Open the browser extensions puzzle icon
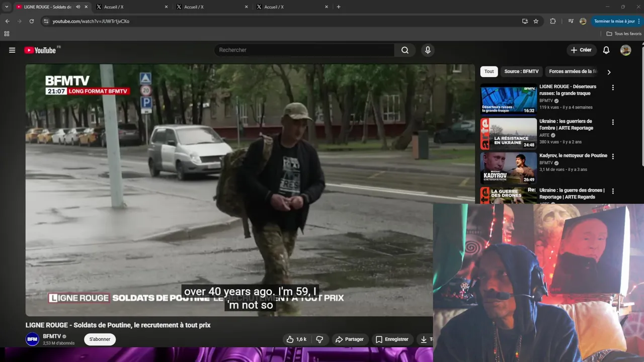The height and width of the screenshot is (362, 644). 553,21
